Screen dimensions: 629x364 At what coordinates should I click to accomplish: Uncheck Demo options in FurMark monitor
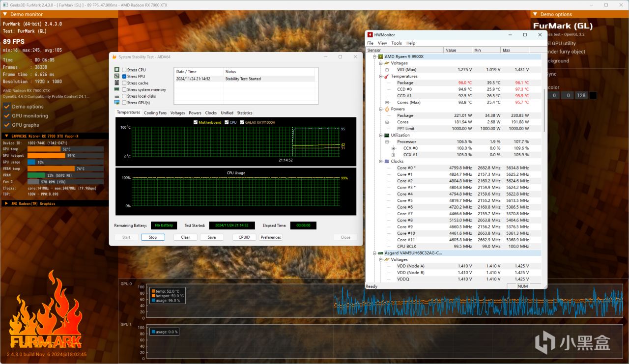click(x=7, y=106)
